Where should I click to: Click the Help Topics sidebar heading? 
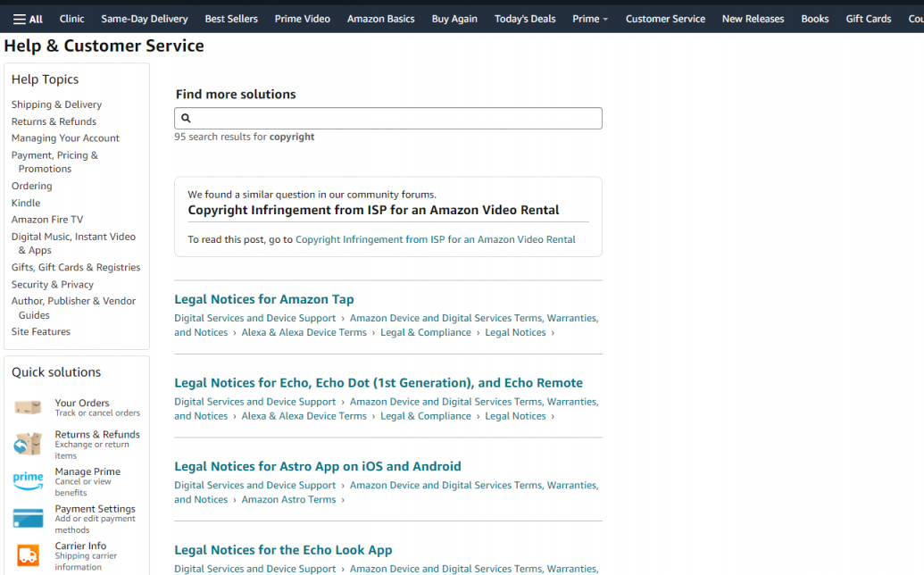pos(45,79)
